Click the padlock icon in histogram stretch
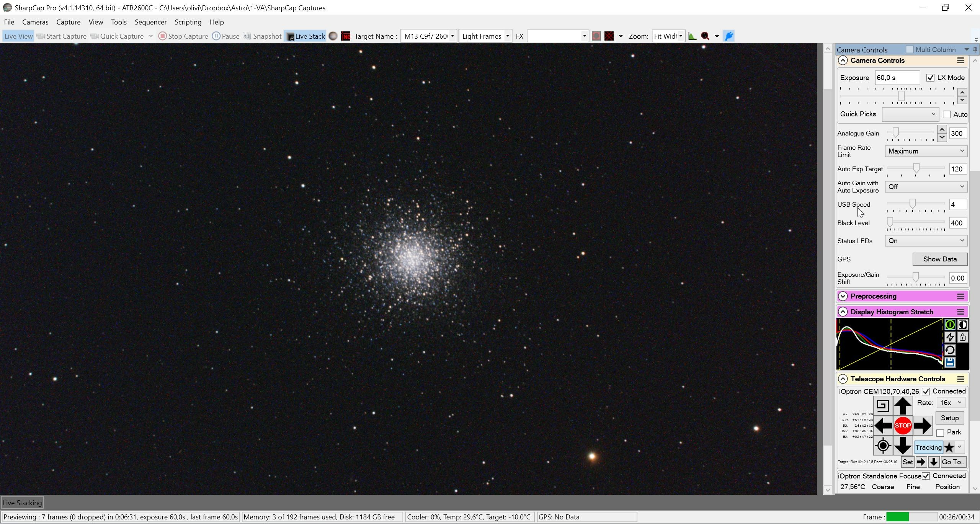980x524 pixels. [962, 337]
